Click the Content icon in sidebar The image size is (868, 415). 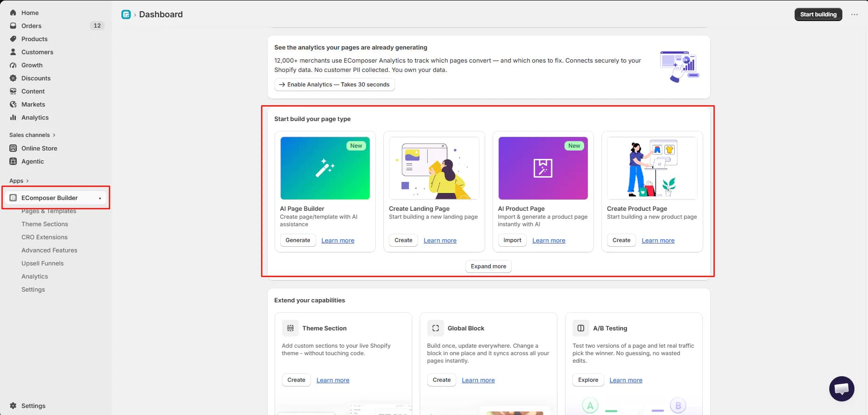13,91
